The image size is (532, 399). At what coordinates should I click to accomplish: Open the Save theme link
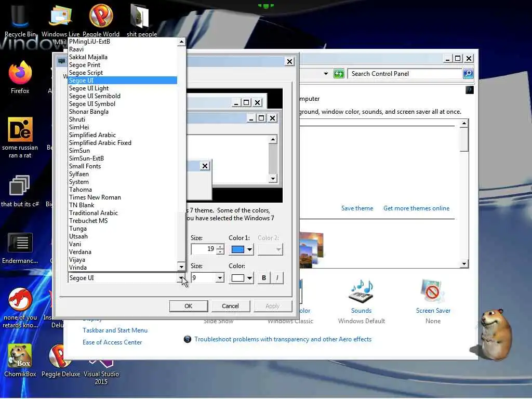click(357, 208)
